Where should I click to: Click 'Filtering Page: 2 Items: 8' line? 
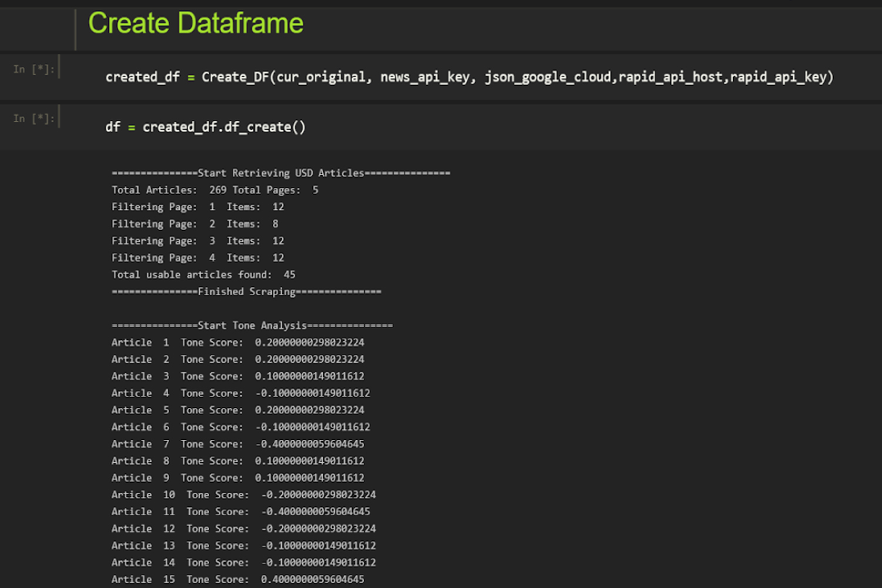[195, 224]
